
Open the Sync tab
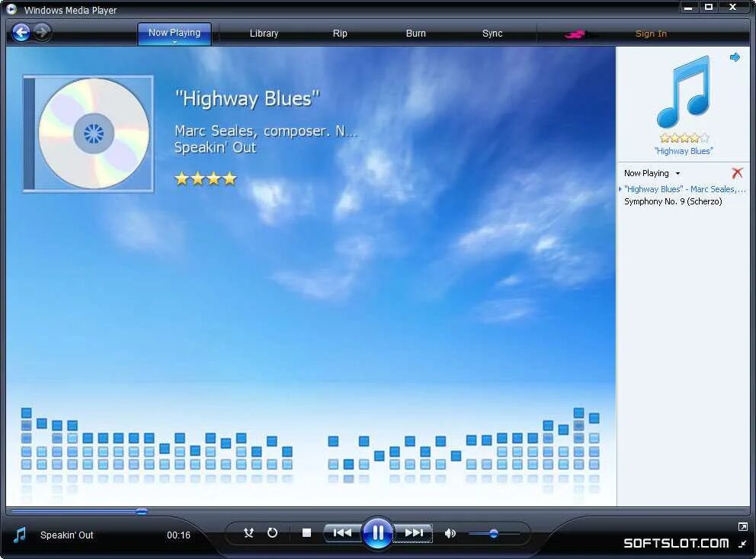(x=492, y=34)
